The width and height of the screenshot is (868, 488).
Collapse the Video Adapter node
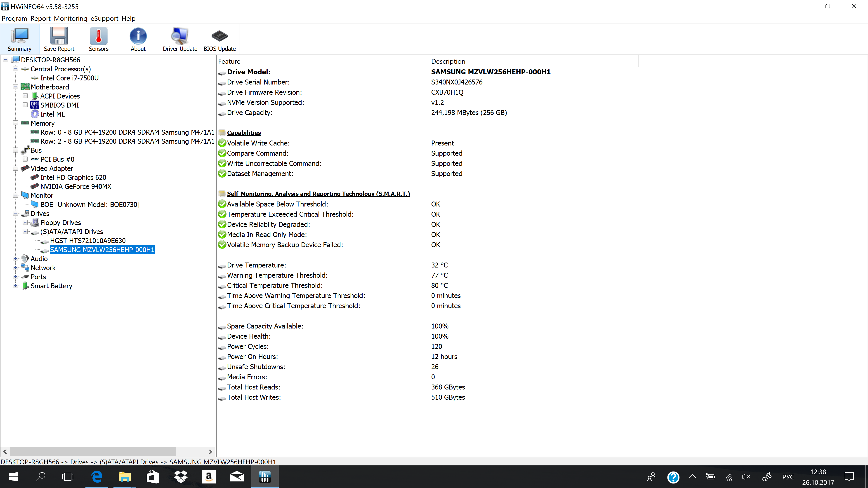tap(15, 168)
